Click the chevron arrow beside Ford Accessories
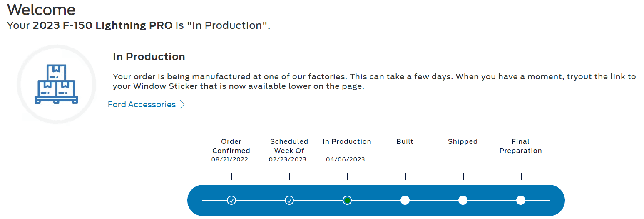Screen dimensions: 644x219 coord(182,105)
